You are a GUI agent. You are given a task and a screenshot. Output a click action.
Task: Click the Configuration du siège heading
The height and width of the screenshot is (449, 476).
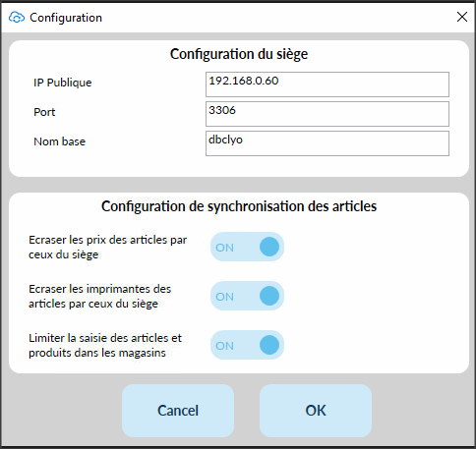click(x=239, y=54)
